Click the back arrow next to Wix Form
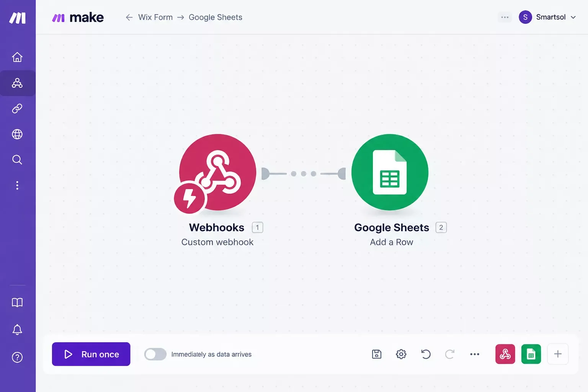 coord(129,17)
